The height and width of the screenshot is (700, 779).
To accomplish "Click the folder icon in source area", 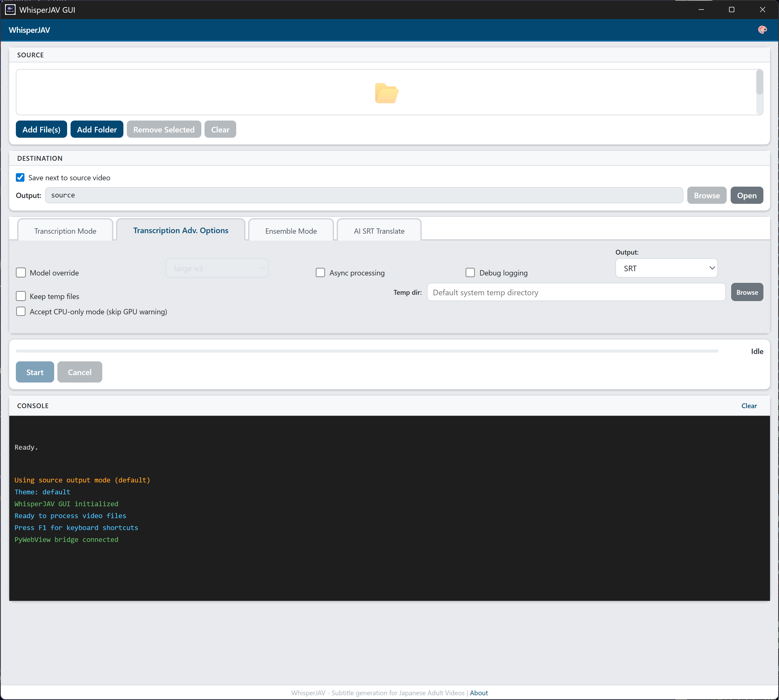I will coord(386,93).
